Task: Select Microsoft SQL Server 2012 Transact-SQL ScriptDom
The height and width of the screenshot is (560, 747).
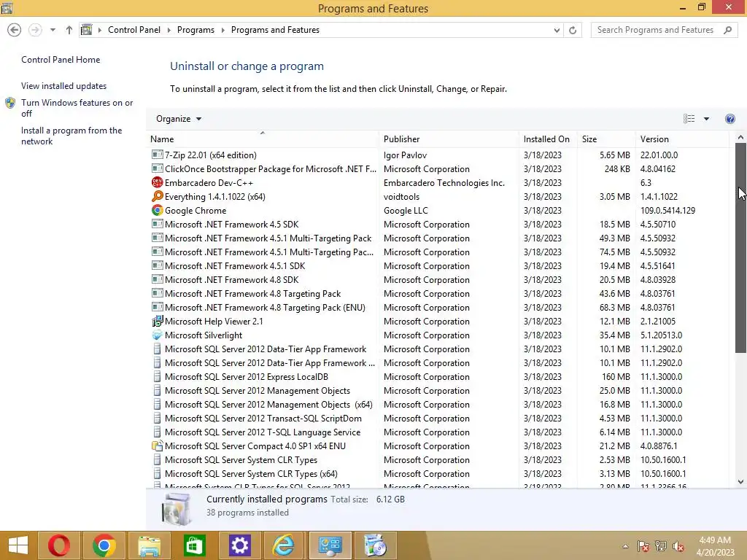Action: [438, 418]
